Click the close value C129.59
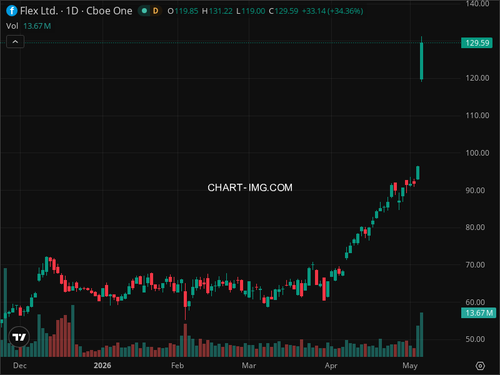The image size is (500, 375). [283, 11]
